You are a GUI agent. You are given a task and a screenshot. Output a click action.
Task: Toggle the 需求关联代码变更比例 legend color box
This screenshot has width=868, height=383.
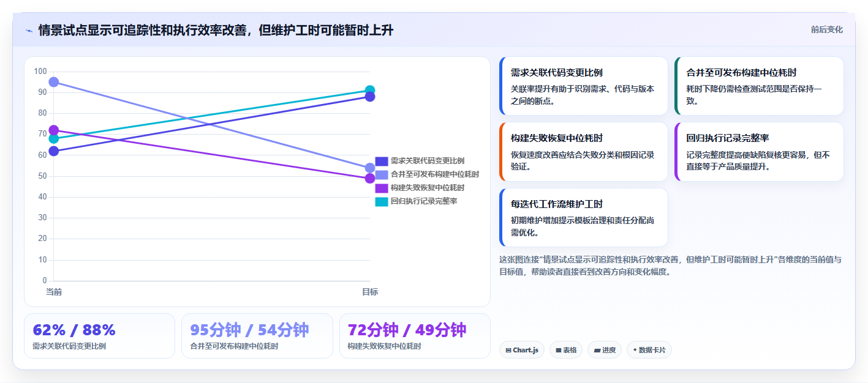click(x=382, y=161)
